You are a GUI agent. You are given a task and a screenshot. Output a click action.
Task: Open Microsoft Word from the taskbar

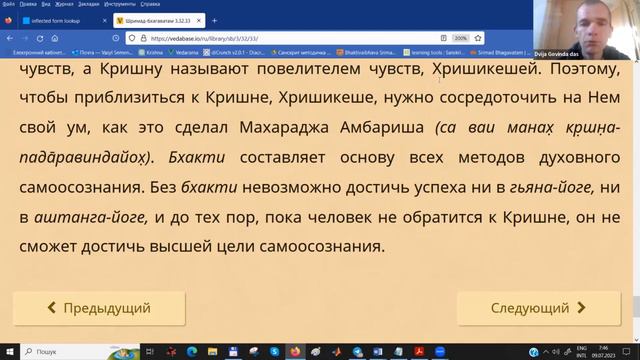tap(378, 351)
